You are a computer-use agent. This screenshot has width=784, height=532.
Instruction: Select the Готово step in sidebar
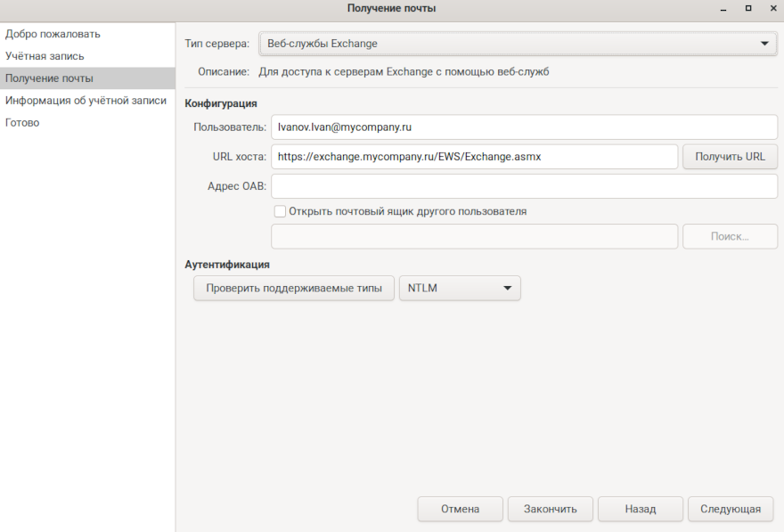22,123
